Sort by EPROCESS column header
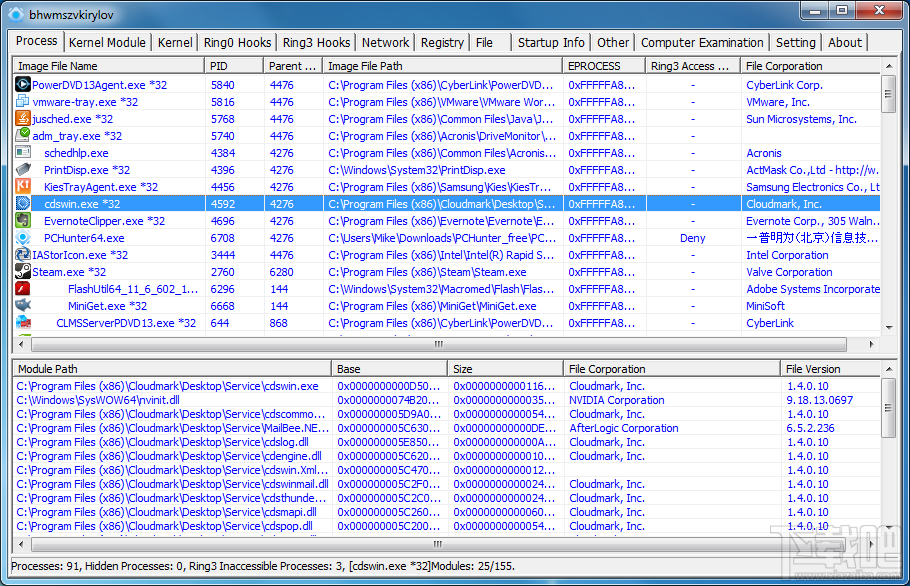 (x=604, y=66)
